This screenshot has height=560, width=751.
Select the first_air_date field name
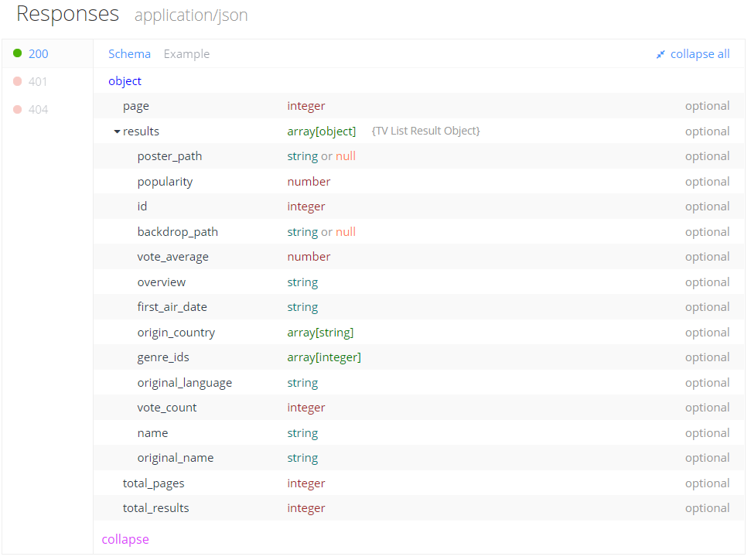pos(172,307)
